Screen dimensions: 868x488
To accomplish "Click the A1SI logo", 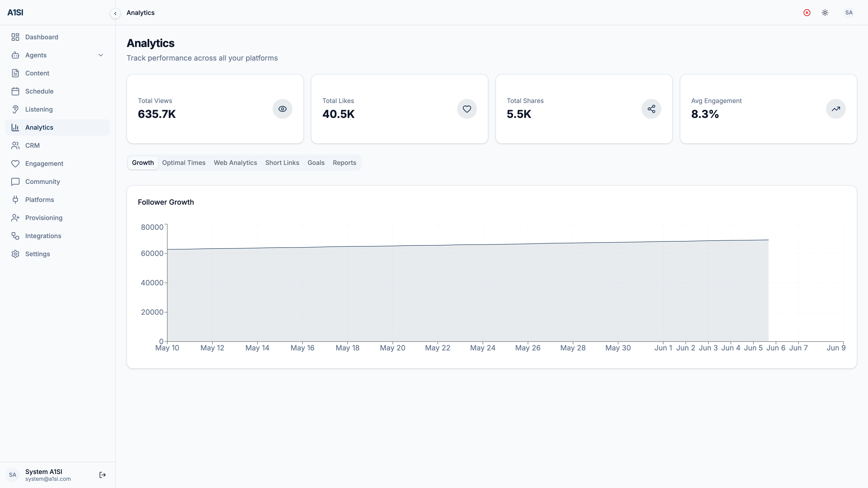I will [16, 12].
